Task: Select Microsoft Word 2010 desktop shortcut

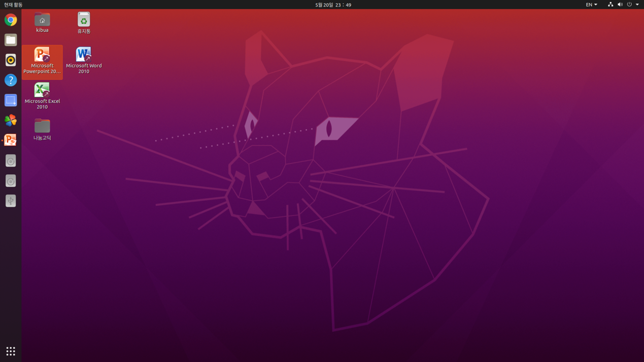Action: [84, 61]
